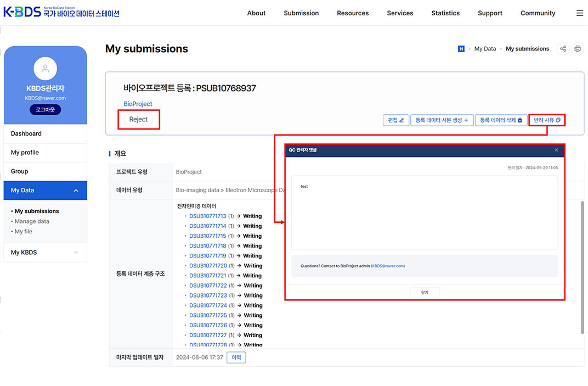
Task: Select Dashboard in the sidebar
Action: click(26, 133)
